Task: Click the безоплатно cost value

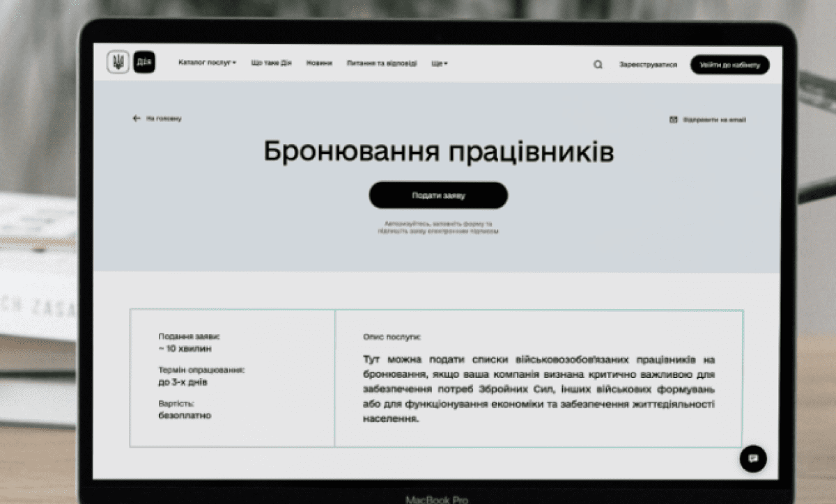Action: 185,416
